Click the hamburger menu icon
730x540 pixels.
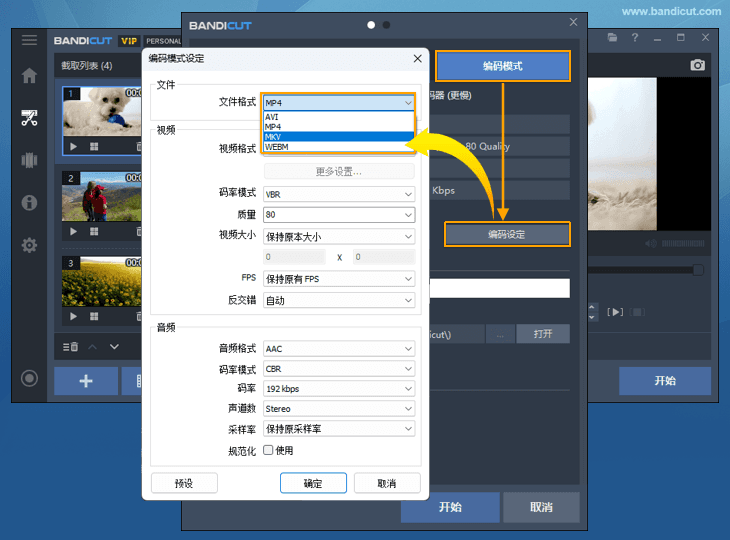coord(29,40)
